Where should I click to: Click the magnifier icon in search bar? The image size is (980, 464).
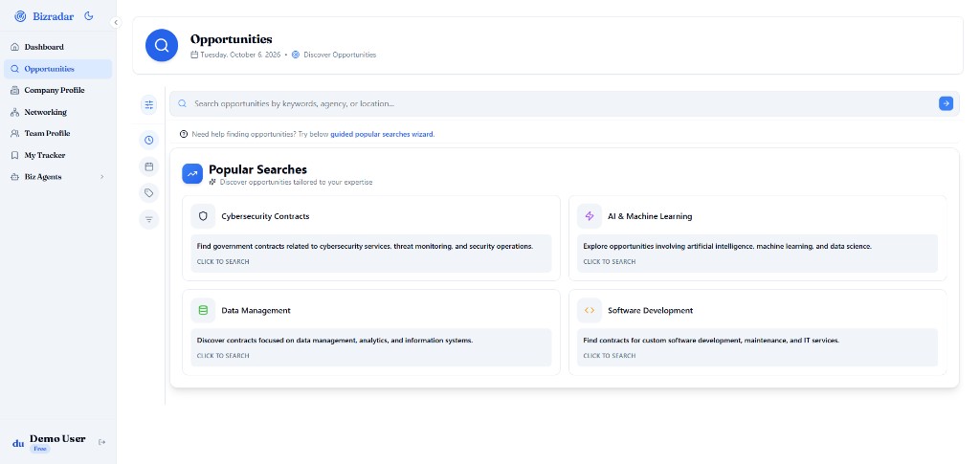182,103
